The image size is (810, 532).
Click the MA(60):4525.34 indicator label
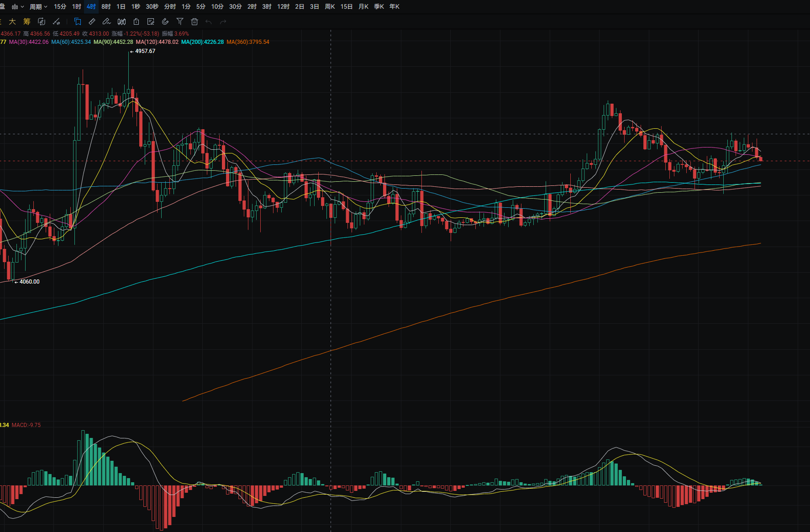[71, 42]
